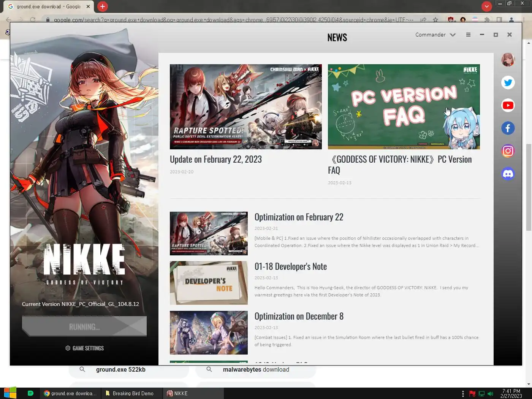The height and width of the screenshot is (399, 532).
Task: Click the Chrome share page icon
Action: (x=423, y=19)
